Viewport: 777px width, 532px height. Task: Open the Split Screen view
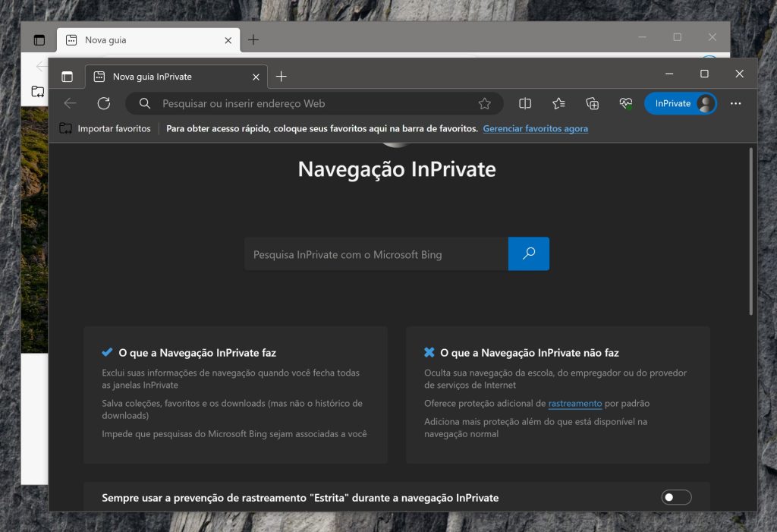[x=525, y=103]
